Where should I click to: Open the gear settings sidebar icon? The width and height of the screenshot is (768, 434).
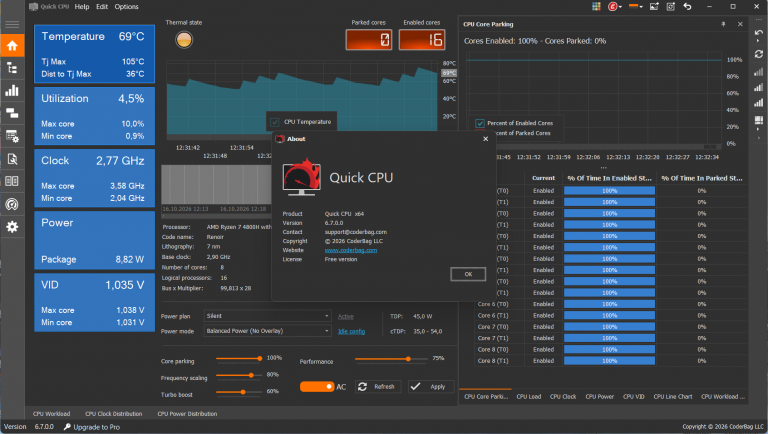click(x=12, y=227)
